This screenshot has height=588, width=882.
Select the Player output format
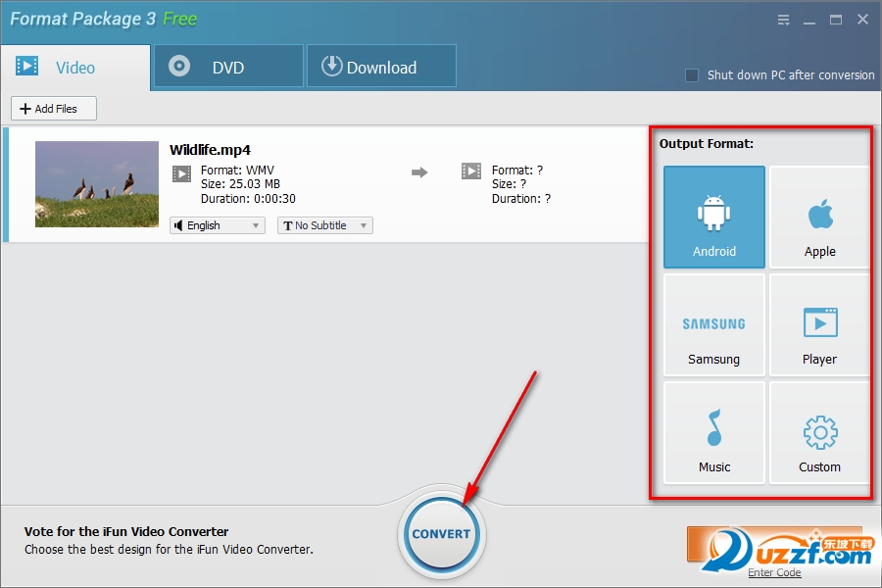(x=819, y=324)
